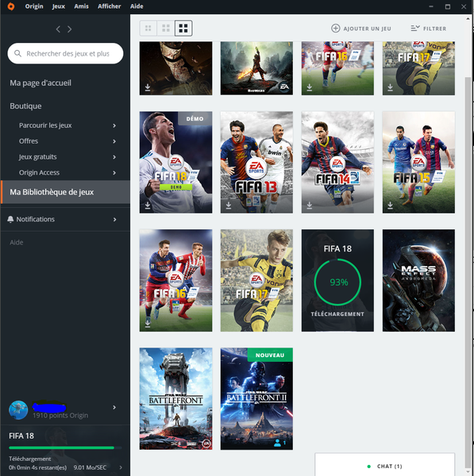Click the download icon on the first top-row game
The width and height of the screenshot is (474, 476).
click(148, 87)
